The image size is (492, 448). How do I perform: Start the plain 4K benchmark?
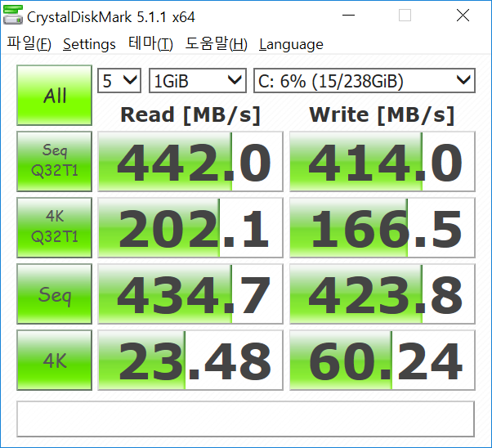pos(54,360)
